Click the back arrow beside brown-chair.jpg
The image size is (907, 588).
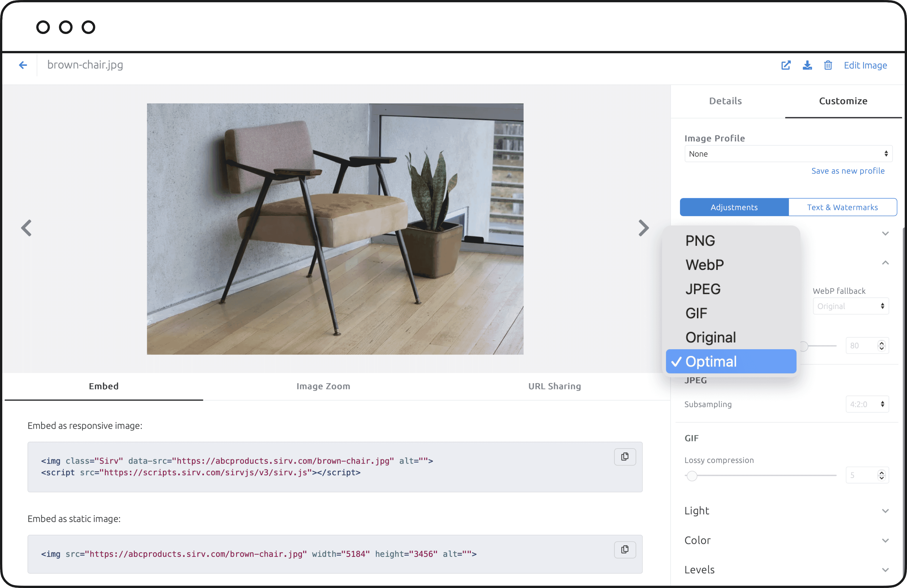pos(23,65)
